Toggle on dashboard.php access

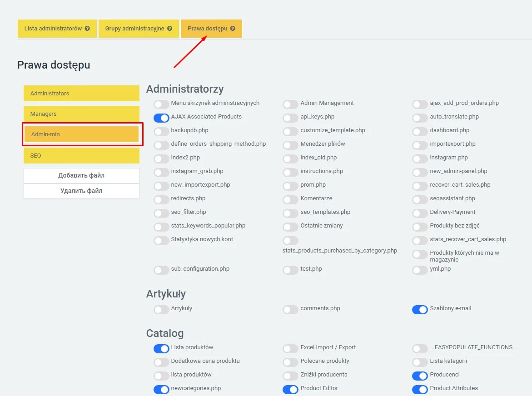click(420, 132)
